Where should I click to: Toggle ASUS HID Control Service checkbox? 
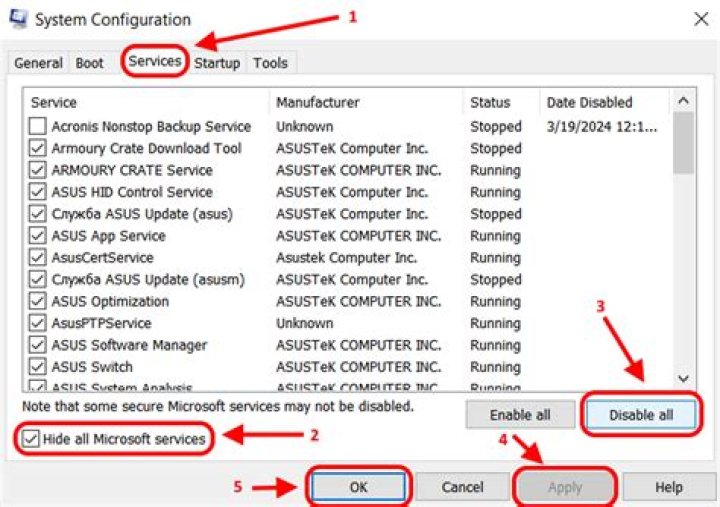37,192
